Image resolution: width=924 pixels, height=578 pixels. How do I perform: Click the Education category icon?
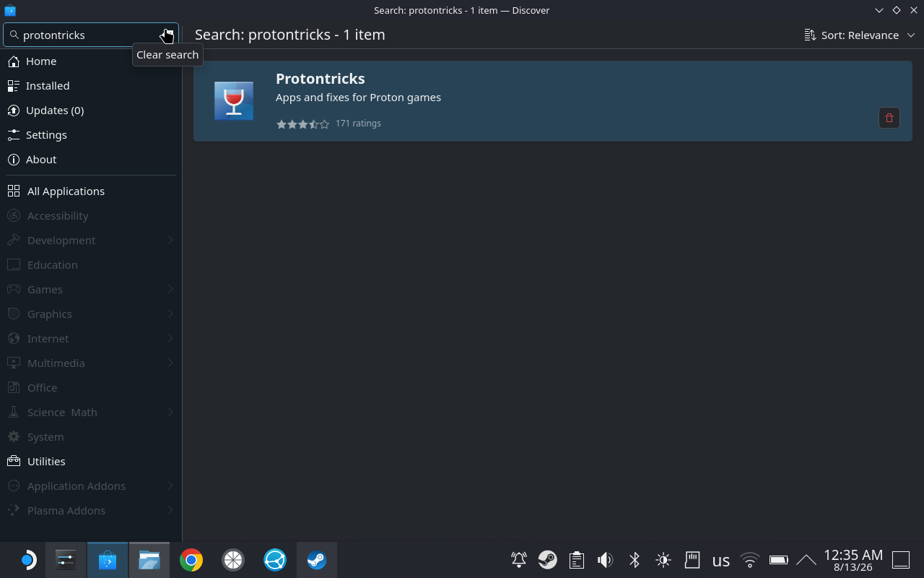[x=14, y=265]
